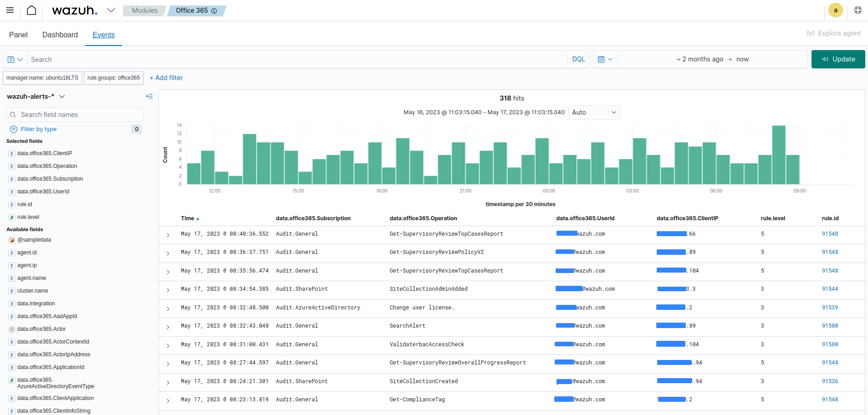868x415 pixels.
Task: Expand the 08:24:21.301 event row
Action: point(168,383)
